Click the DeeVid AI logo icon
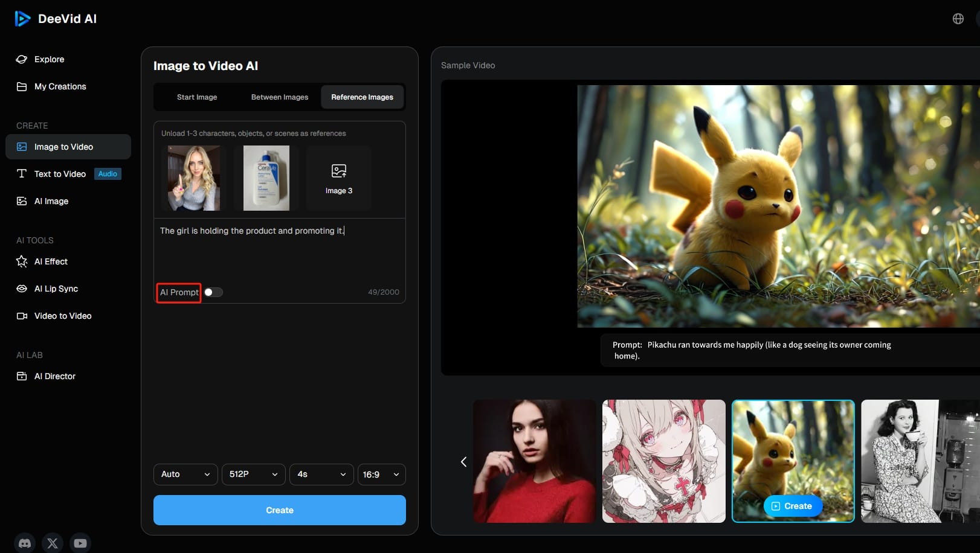Screen dimensions: 980x553 [x=22, y=19]
